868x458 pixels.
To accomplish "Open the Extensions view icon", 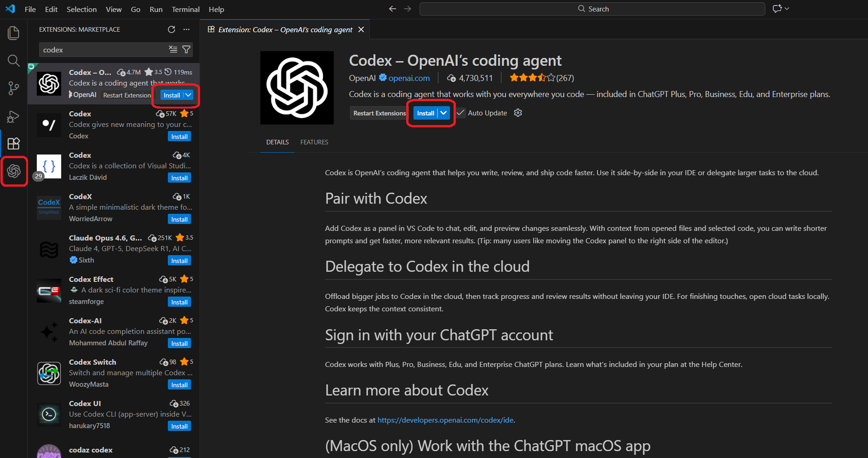I will (x=14, y=143).
